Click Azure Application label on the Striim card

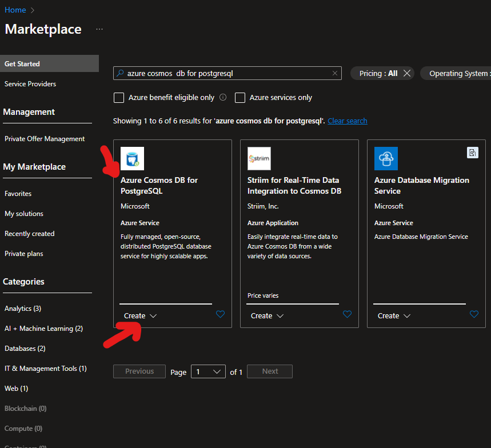(273, 223)
